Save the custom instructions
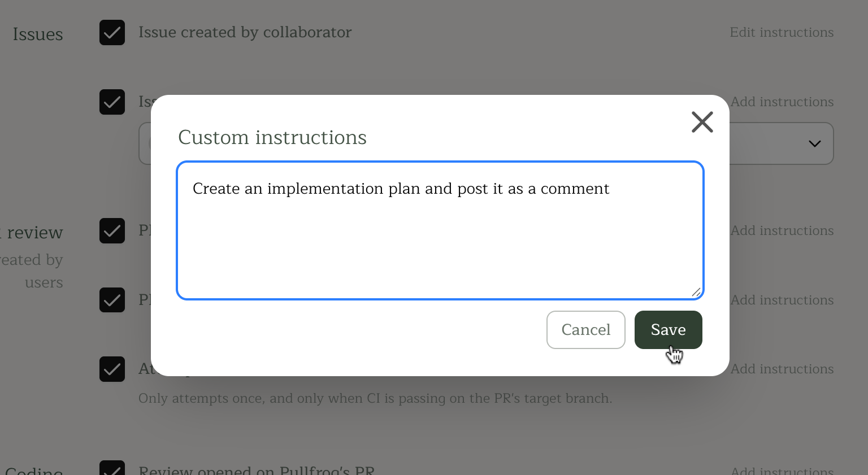The width and height of the screenshot is (868, 475). pyautogui.click(x=667, y=330)
